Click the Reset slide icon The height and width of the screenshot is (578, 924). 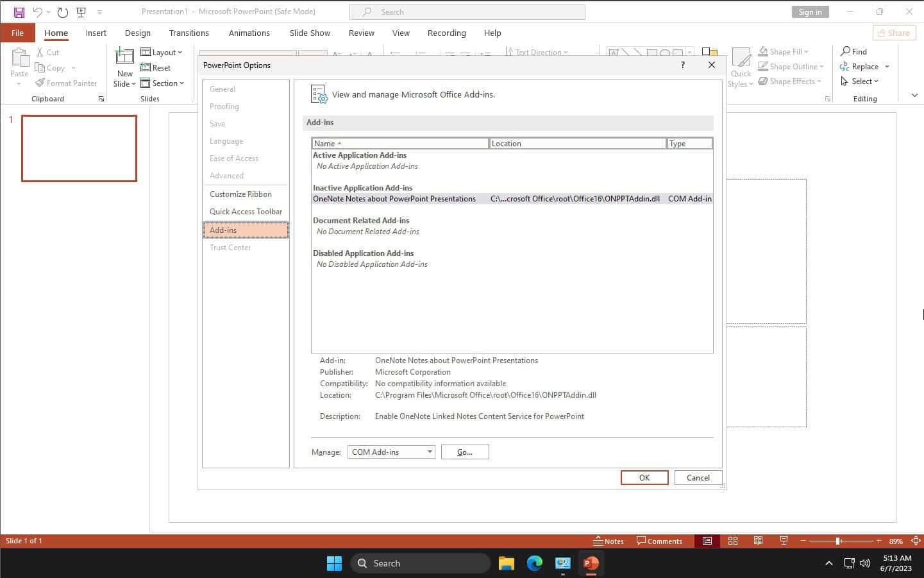(x=146, y=67)
